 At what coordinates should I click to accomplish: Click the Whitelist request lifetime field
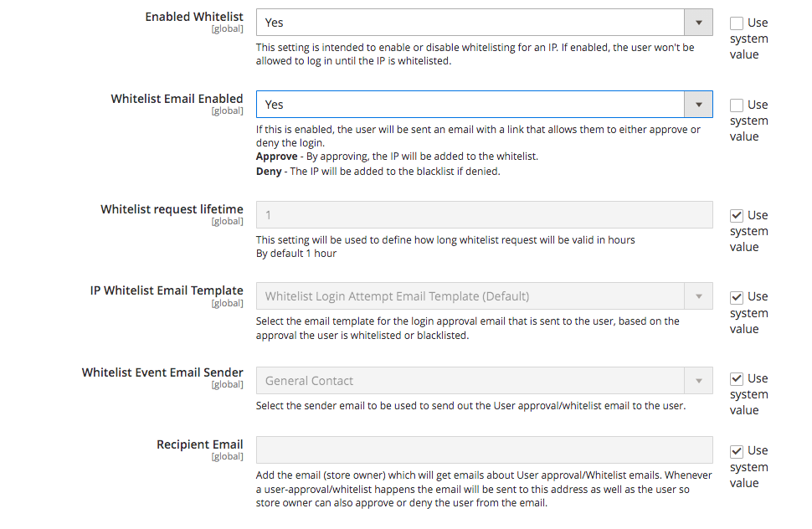pos(484,215)
